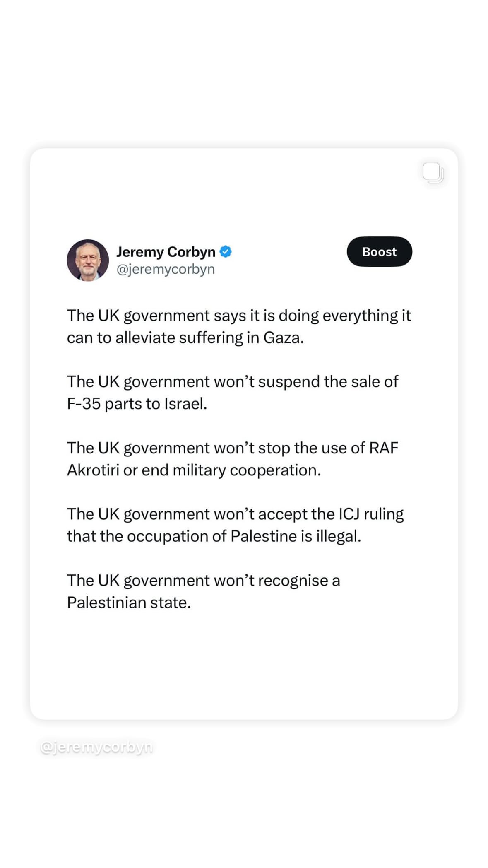The height and width of the screenshot is (868, 488).
Task: Click the blue verified checkmark badge
Action: (226, 251)
